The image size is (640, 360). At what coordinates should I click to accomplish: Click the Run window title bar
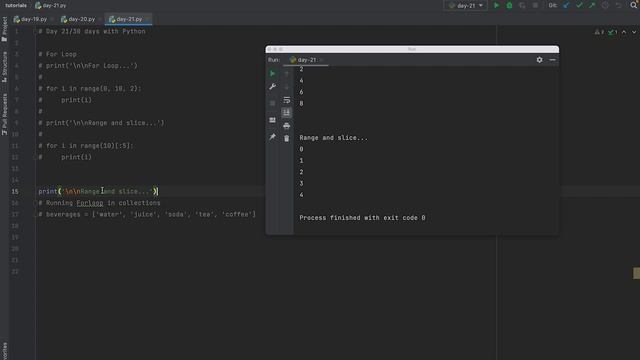coord(412,49)
